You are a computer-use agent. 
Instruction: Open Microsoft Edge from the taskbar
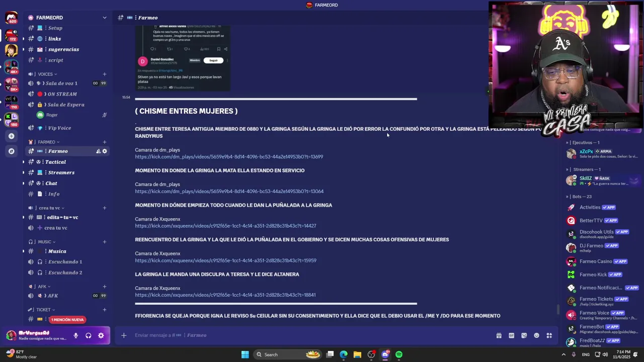344,354
